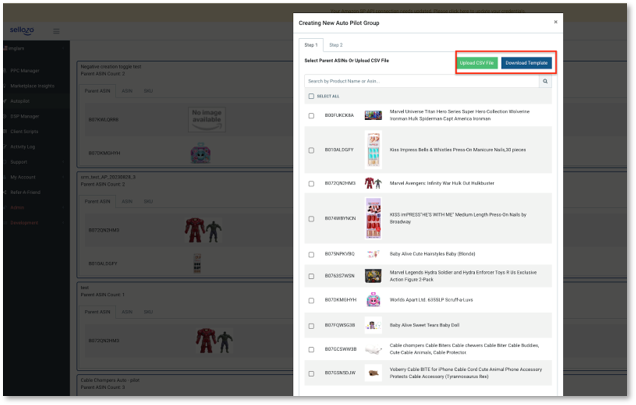Check Marvel Legends Hydra Soldier 2-Pack row
Viewport: 636px width, 405px height.
(x=311, y=276)
